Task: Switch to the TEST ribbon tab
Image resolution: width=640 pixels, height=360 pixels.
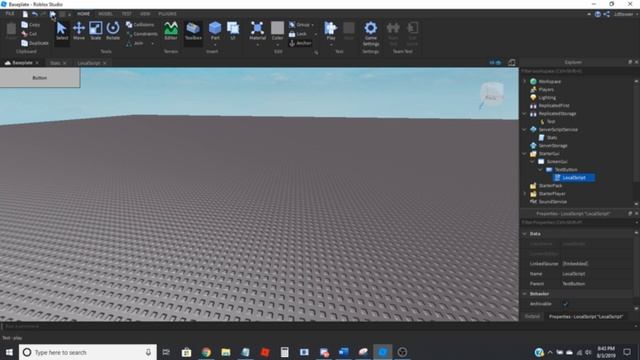Action: coord(127,14)
